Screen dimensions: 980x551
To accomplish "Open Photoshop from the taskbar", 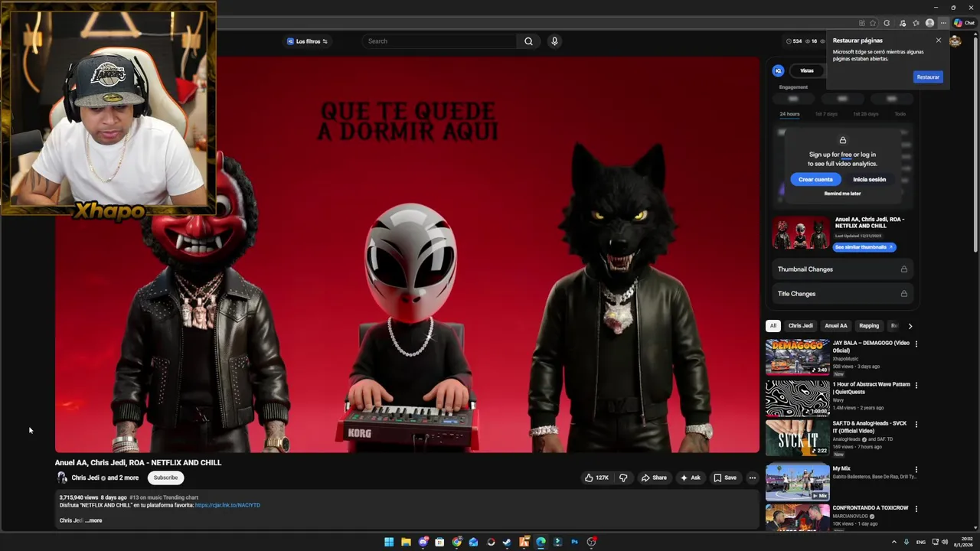I will (574, 542).
